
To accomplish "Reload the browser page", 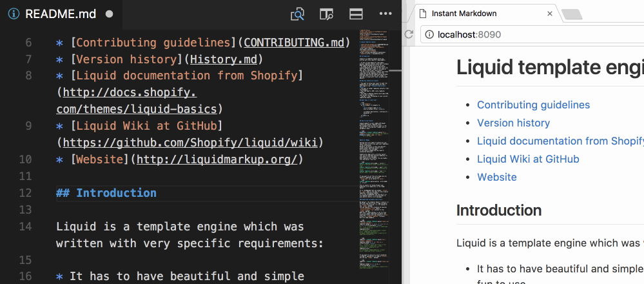I will pyautogui.click(x=409, y=35).
